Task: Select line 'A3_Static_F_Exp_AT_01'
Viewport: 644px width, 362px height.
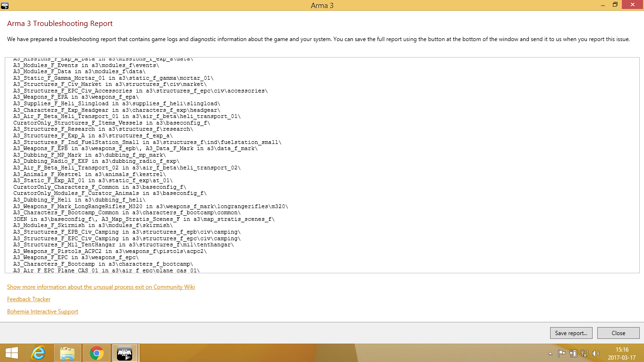Action: pos(93,181)
